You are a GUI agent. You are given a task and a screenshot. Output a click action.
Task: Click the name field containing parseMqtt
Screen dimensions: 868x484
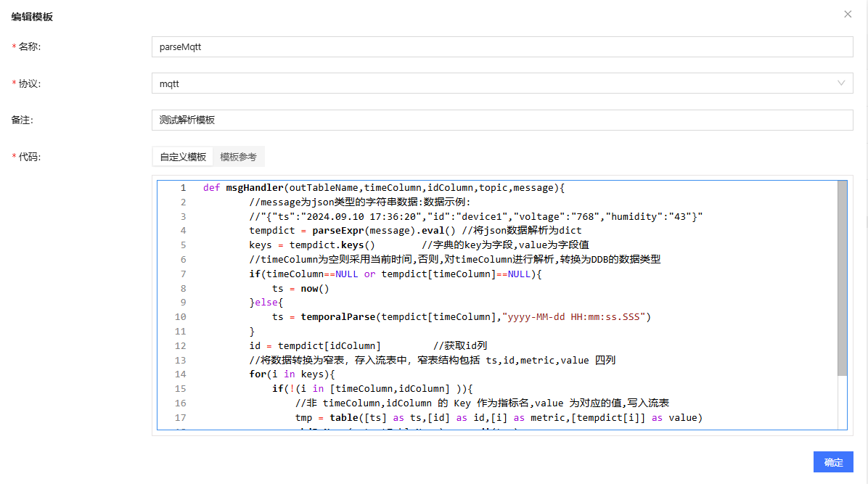coord(502,47)
